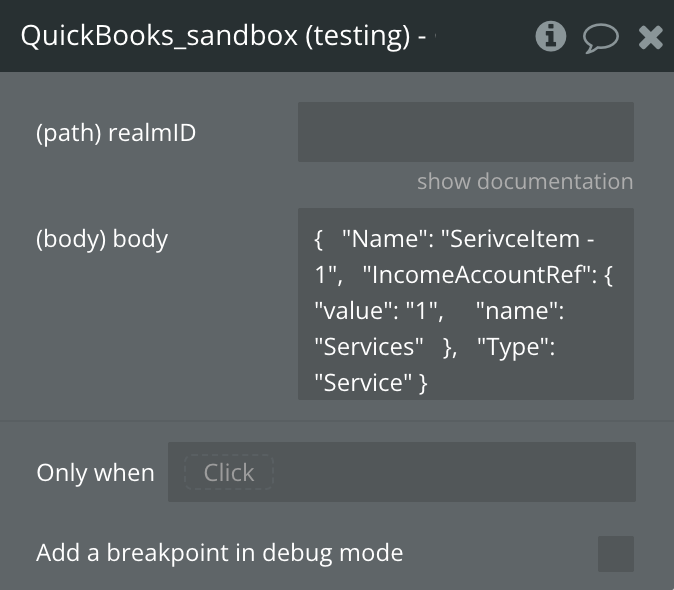Click the realmID path input field
The image size is (674, 590).
click(x=465, y=132)
